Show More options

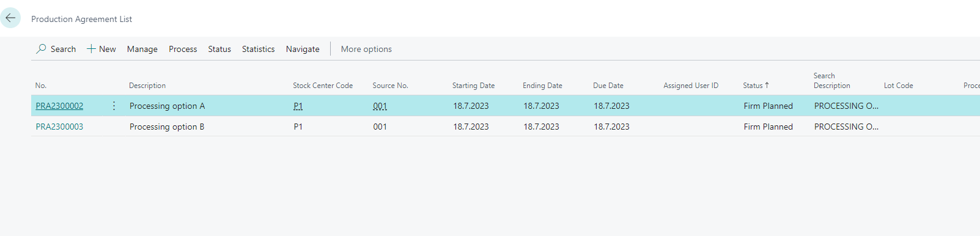pyautogui.click(x=366, y=49)
